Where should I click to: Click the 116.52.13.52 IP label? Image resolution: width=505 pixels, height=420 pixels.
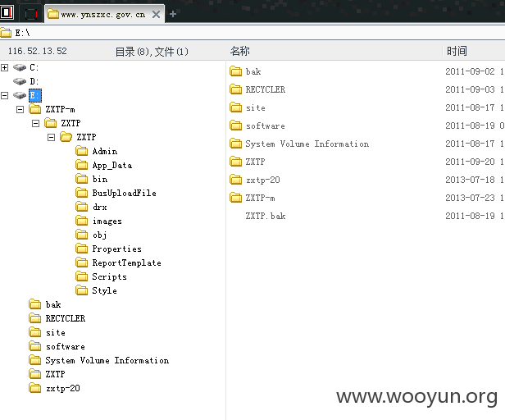coord(38,51)
